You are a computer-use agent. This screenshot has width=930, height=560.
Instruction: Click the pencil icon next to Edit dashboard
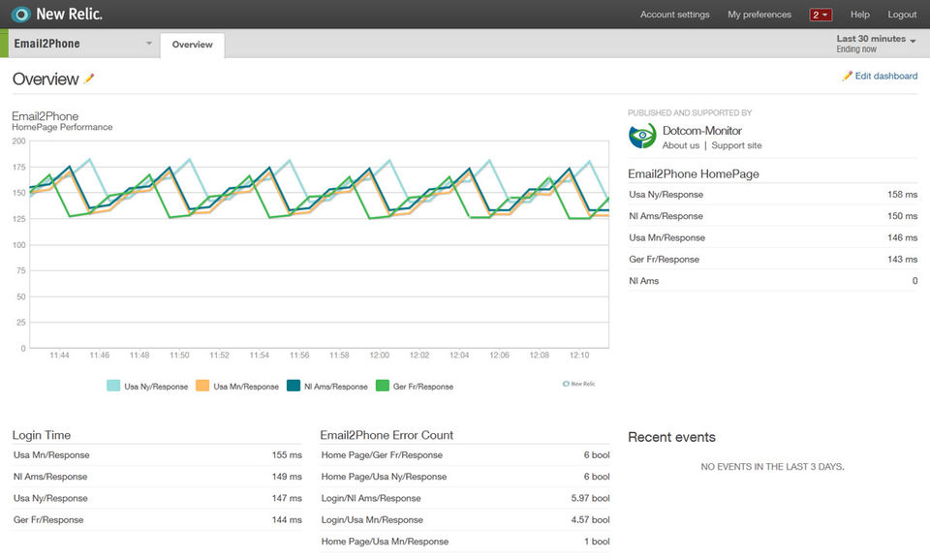click(848, 76)
